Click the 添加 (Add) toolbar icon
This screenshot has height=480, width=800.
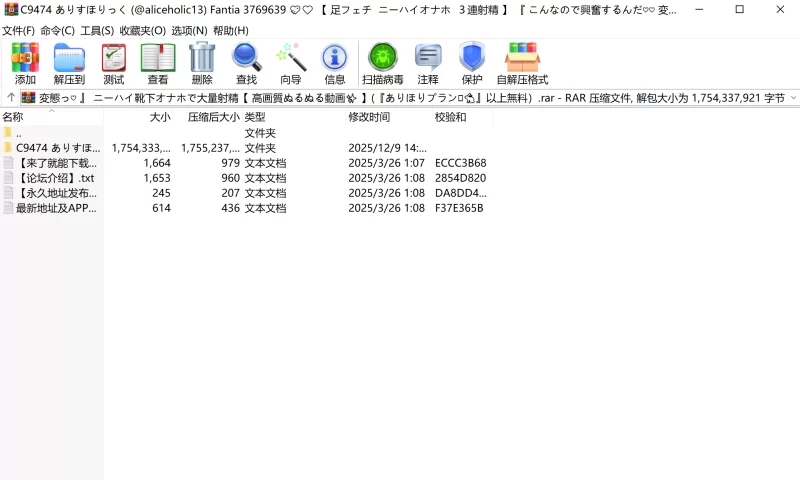coord(25,57)
